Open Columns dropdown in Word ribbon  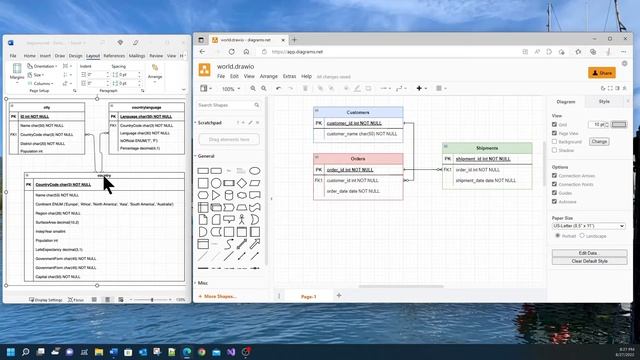pyautogui.click(x=40, y=83)
